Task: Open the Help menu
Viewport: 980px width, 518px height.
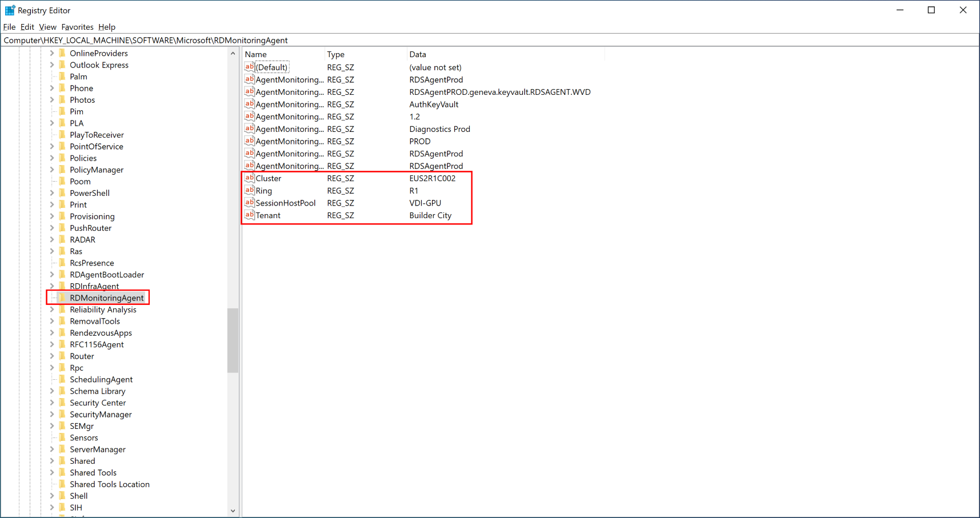Action: click(x=107, y=27)
